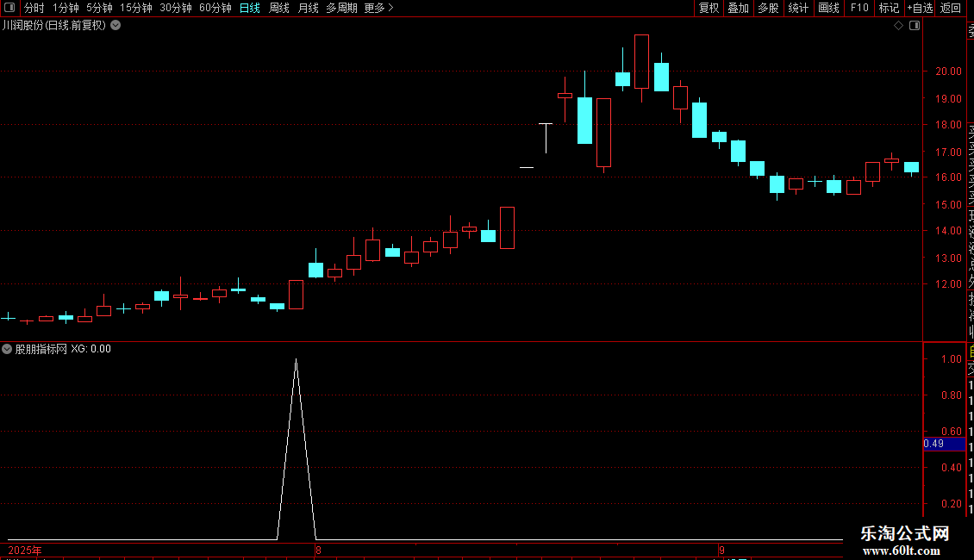This screenshot has width=974, height=560.
Task: Click the 0.49 value marker on axis
Action: (x=944, y=444)
